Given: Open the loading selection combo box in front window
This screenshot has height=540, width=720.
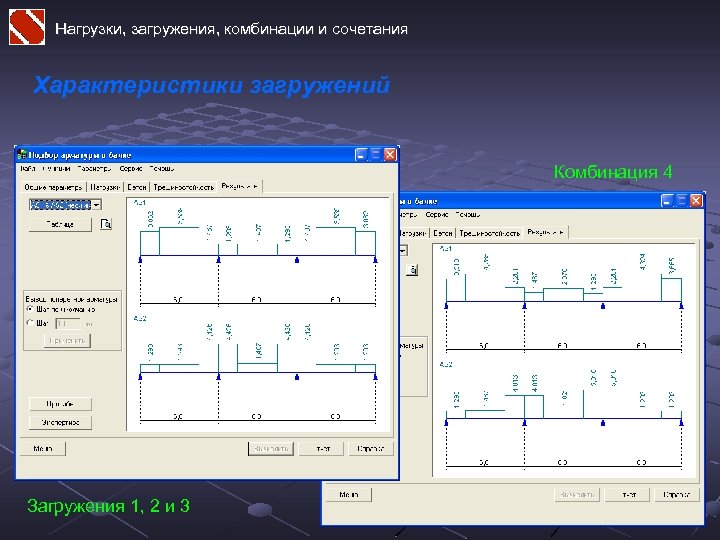Looking at the screenshot, I should tap(65, 205).
